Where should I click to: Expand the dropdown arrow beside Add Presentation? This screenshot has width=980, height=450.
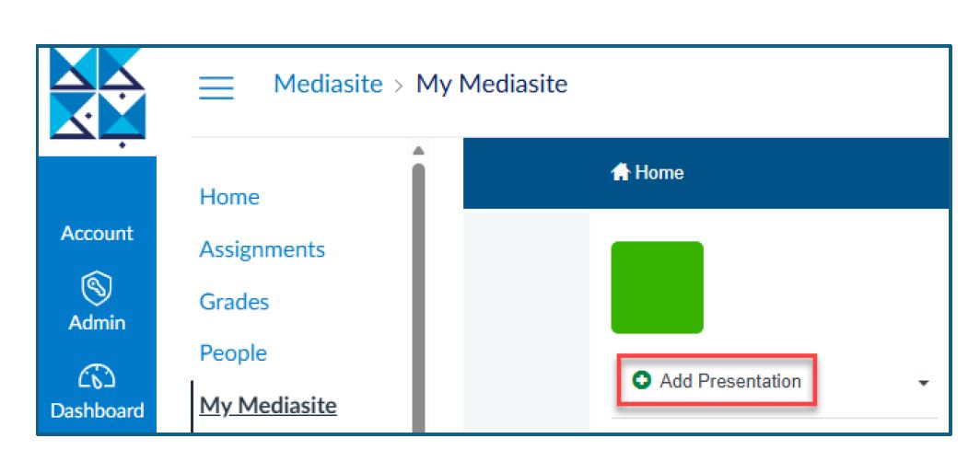click(x=924, y=381)
